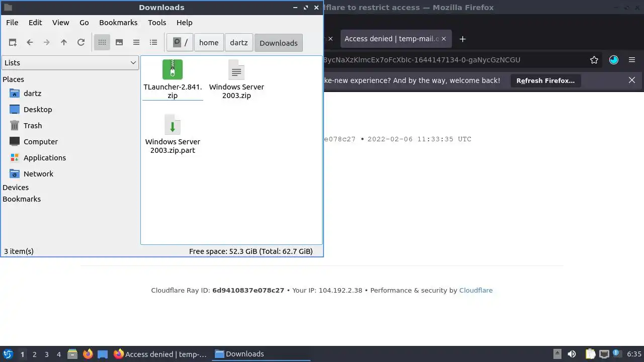Go up to parent folder
The image size is (644, 362).
(64, 43)
